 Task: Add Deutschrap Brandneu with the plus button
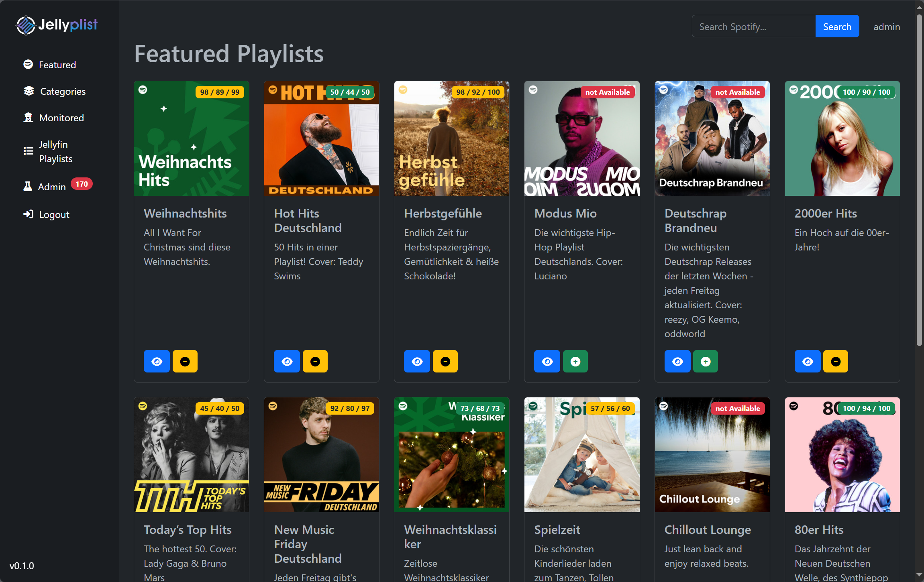click(706, 361)
